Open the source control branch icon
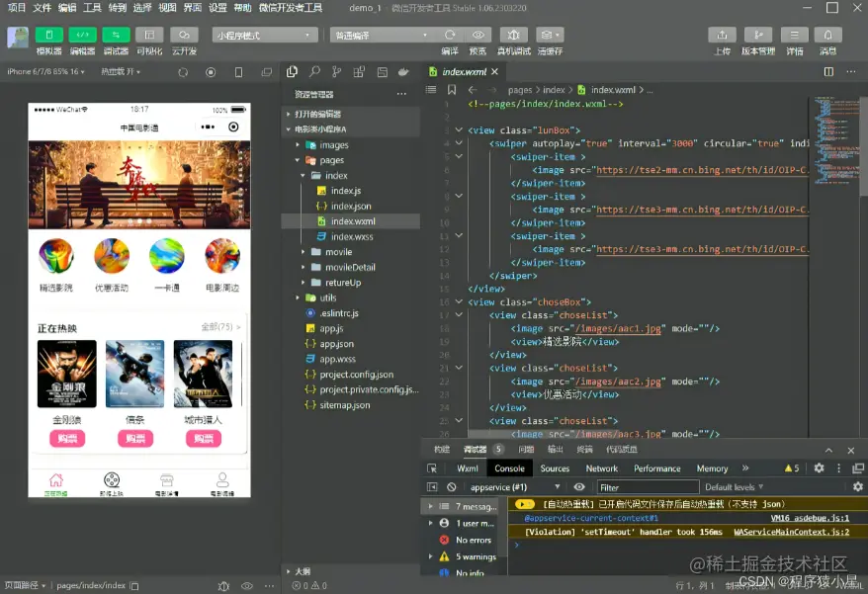 336,72
